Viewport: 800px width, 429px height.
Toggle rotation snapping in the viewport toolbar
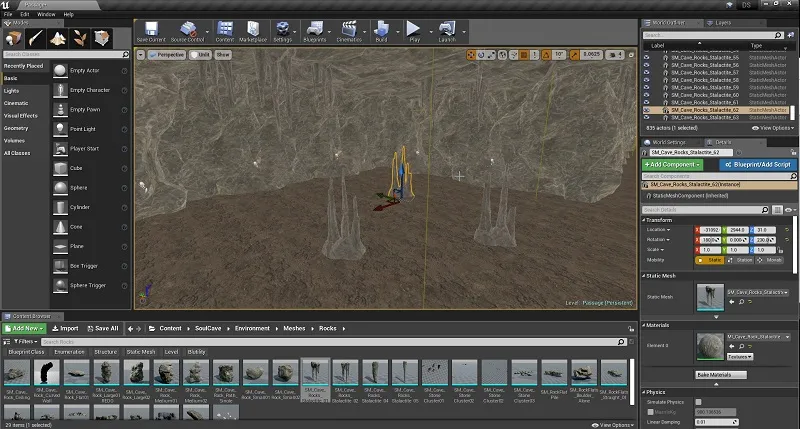click(x=546, y=55)
